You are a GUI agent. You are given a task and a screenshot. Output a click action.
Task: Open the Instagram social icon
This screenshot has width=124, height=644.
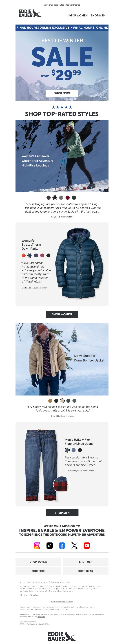[37, 545]
